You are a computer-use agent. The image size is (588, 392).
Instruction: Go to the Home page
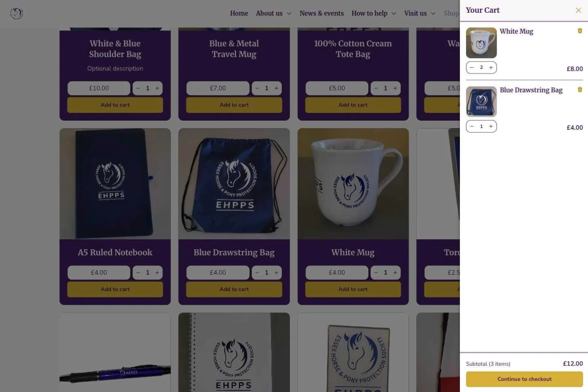click(x=239, y=13)
